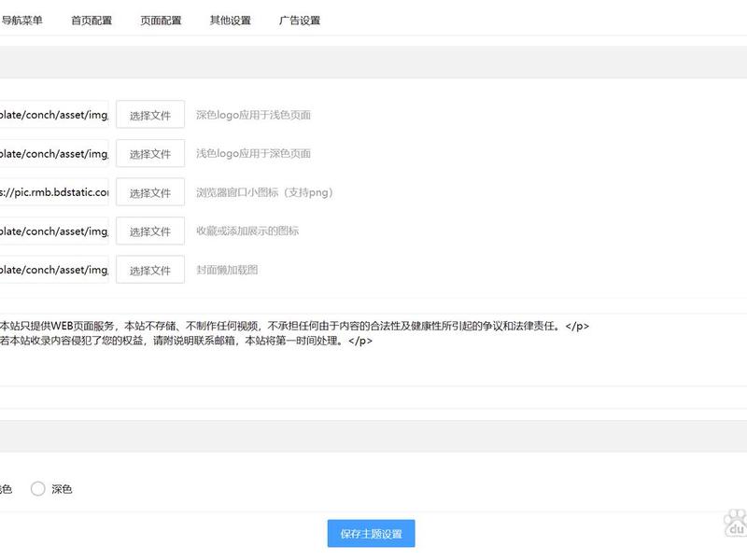
Task: Go to the 页面配置 tab
Action: (161, 21)
